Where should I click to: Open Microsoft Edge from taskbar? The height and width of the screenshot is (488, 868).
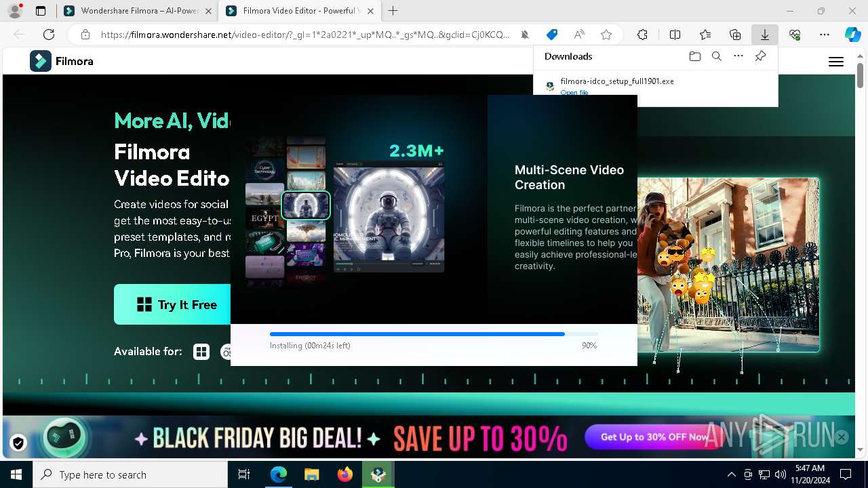click(279, 474)
